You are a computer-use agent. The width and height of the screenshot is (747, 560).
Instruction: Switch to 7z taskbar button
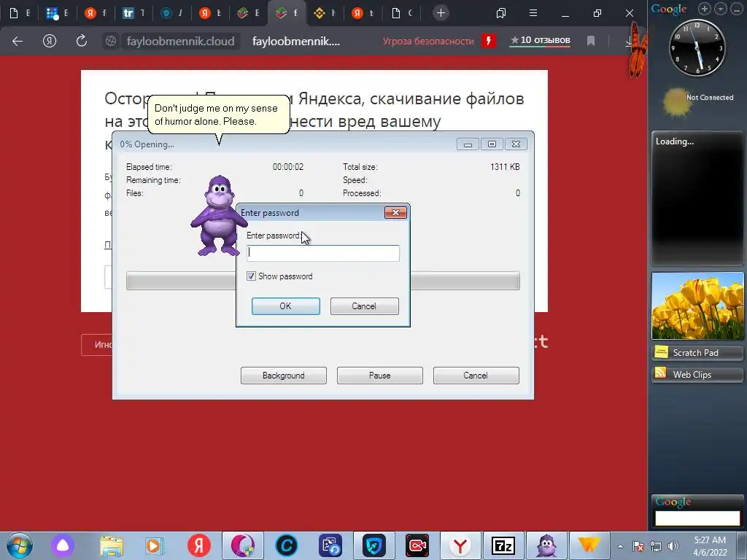(503, 545)
